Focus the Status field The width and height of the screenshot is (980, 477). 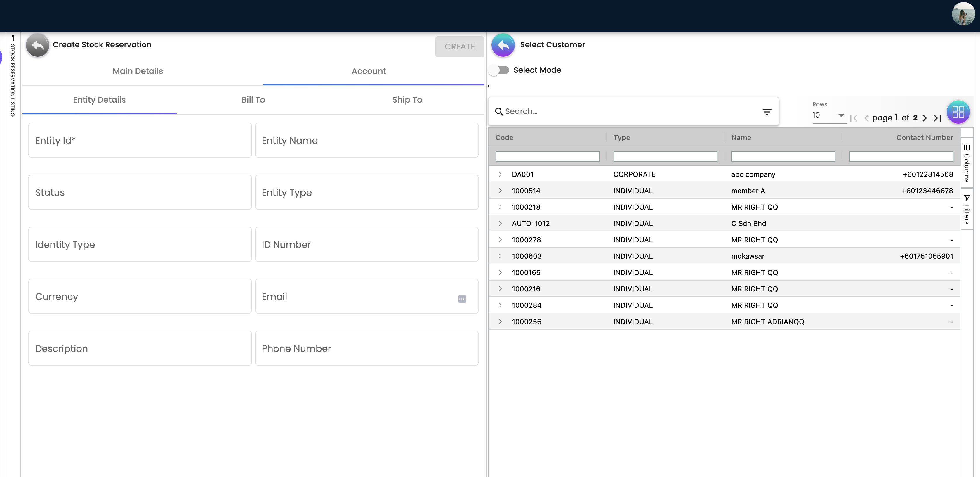coord(140,192)
